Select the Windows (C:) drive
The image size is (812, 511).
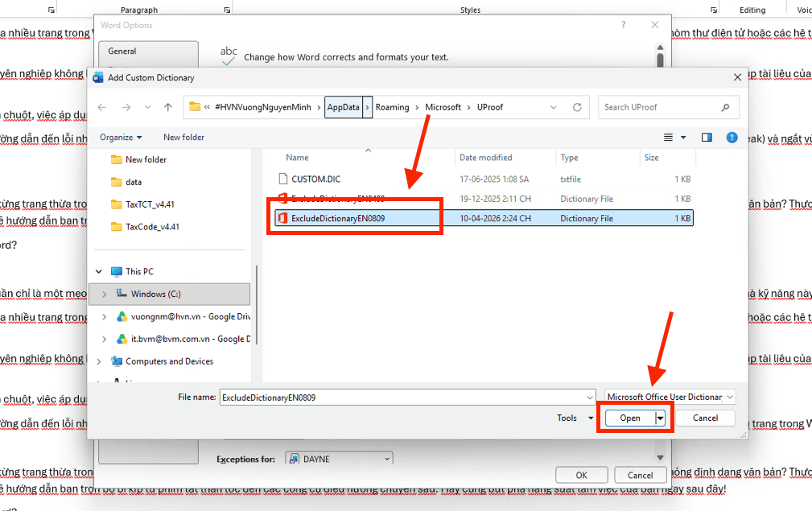[156, 294]
